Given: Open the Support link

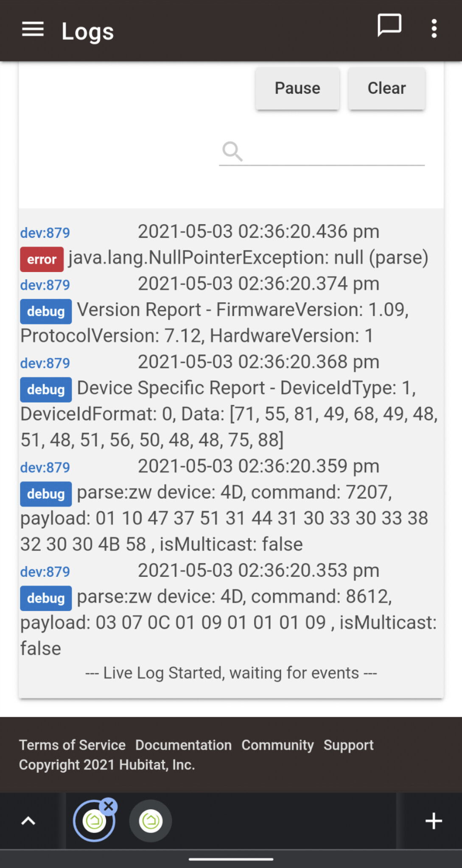Looking at the screenshot, I should click(x=349, y=745).
